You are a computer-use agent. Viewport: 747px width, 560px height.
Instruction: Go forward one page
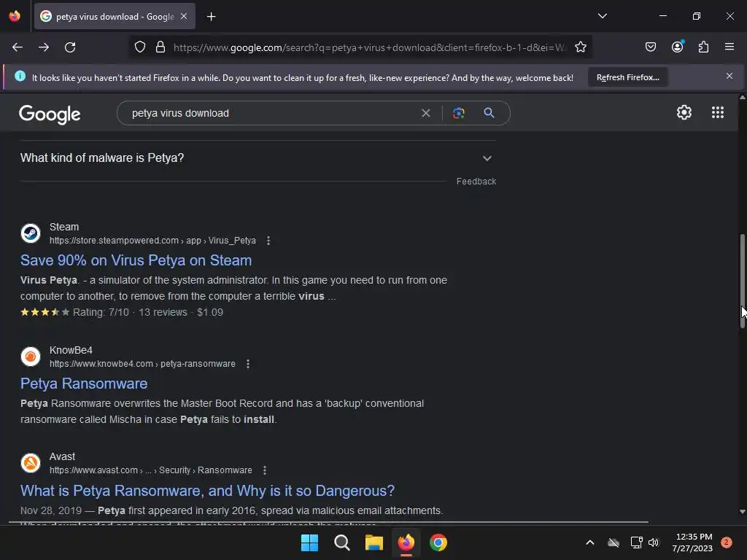click(x=44, y=47)
